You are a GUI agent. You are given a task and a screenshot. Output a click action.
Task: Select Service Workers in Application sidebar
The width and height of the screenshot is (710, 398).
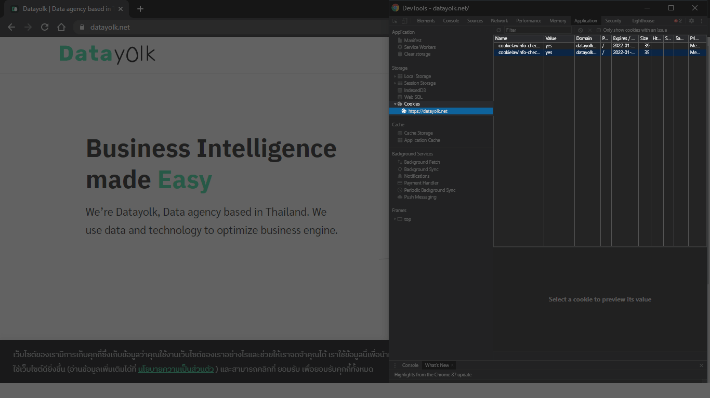pyautogui.click(x=420, y=47)
